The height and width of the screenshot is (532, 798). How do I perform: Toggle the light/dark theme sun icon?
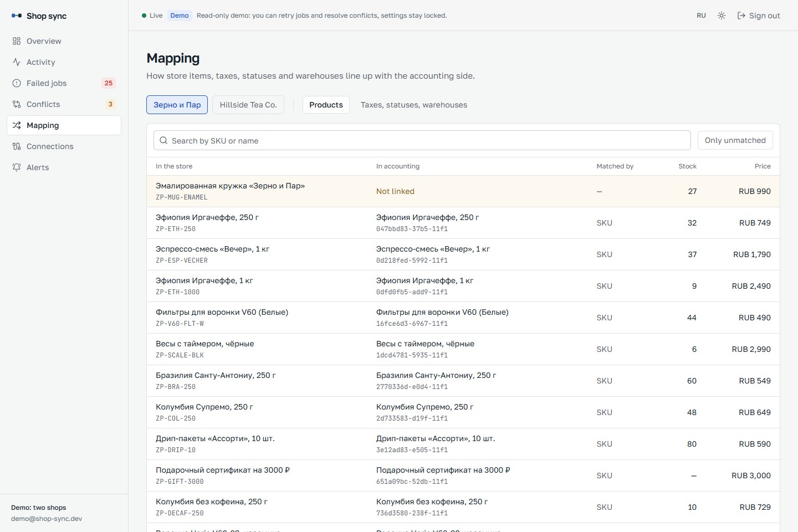pyautogui.click(x=722, y=16)
